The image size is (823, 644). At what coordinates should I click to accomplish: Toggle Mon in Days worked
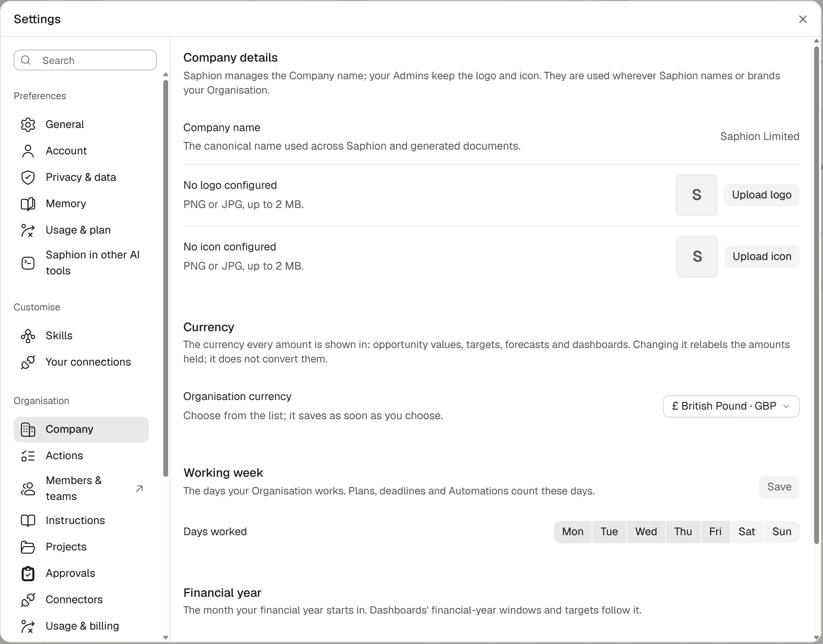[573, 532]
